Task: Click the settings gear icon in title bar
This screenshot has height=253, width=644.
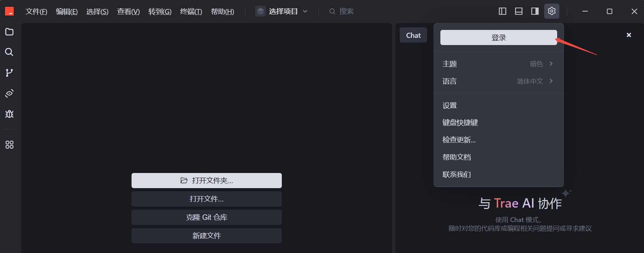Action: pyautogui.click(x=552, y=11)
